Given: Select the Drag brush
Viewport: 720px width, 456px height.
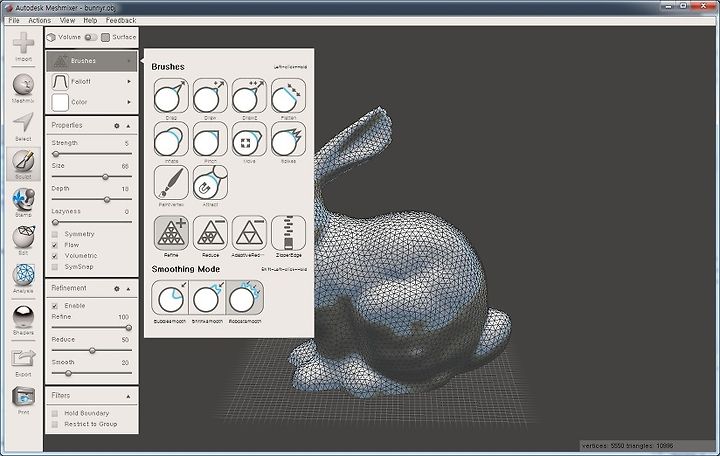Looking at the screenshot, I should tap(171, 96).
